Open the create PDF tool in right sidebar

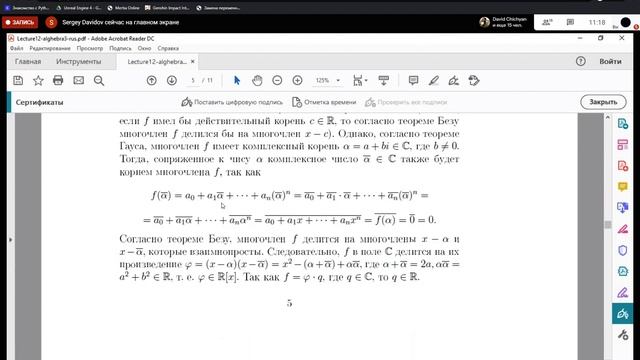pos(622,166)
